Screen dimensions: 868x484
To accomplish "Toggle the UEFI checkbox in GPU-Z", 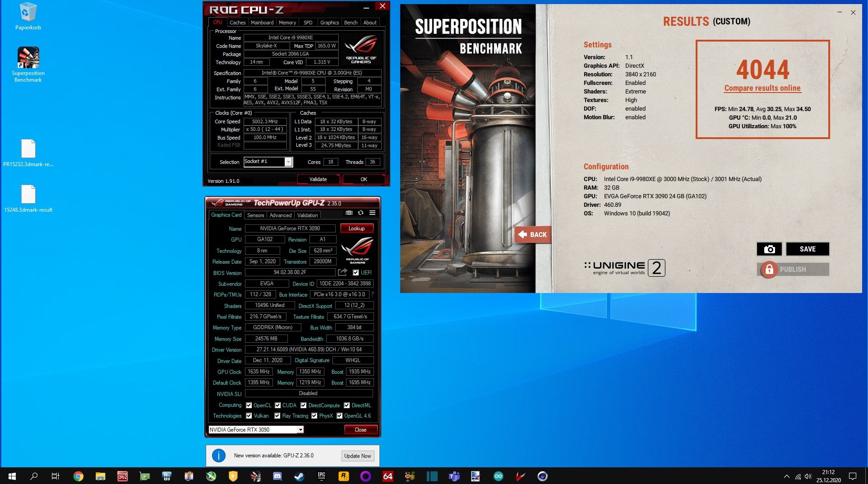I will coord(356,272).
